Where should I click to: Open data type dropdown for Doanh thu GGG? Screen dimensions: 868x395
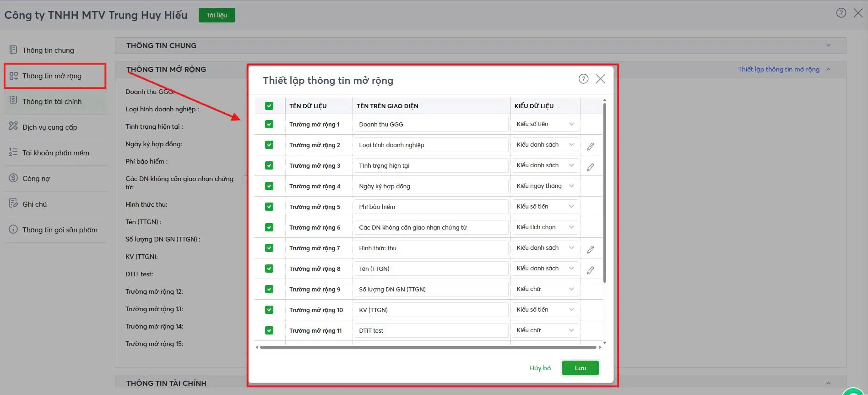545,124
